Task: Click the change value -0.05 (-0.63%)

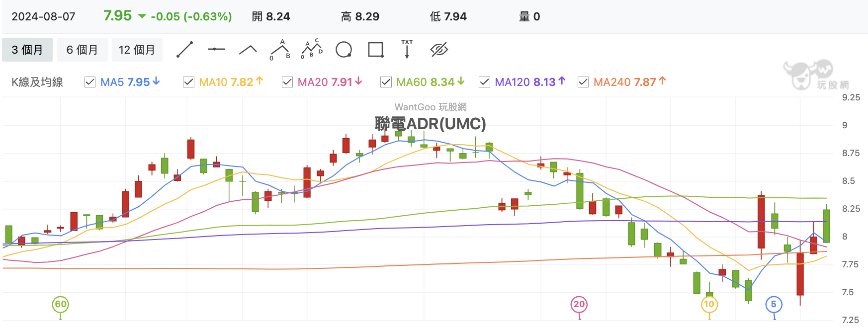Action: [191, 16]
